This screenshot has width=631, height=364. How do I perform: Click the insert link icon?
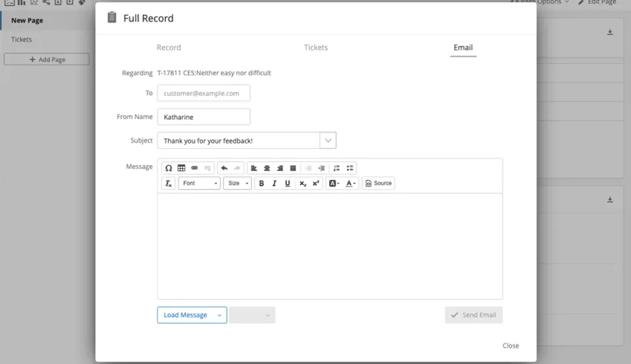coord(194,168)
